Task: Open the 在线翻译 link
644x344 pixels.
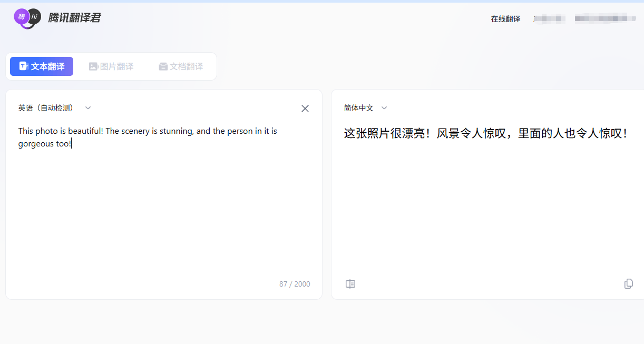Action: [505, 18]
